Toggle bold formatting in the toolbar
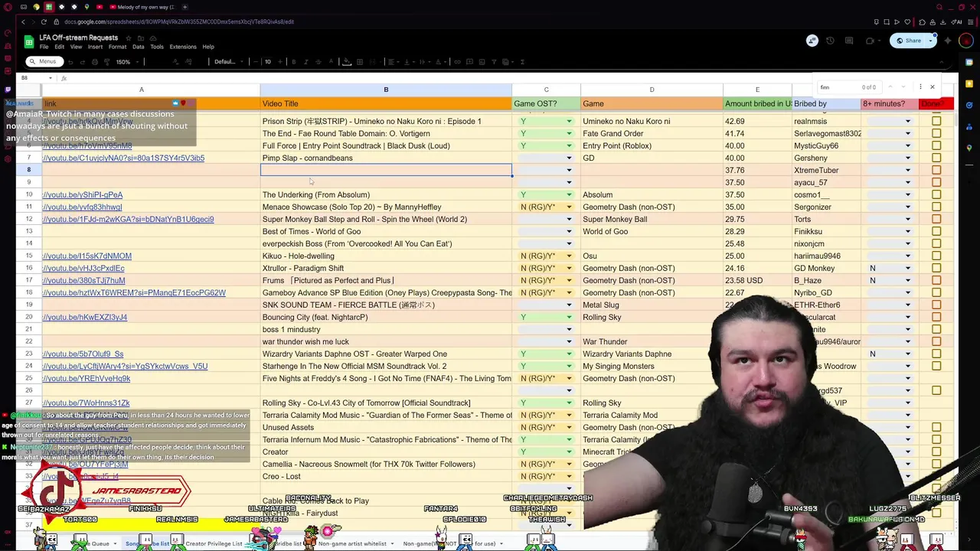 coord(294,61)
